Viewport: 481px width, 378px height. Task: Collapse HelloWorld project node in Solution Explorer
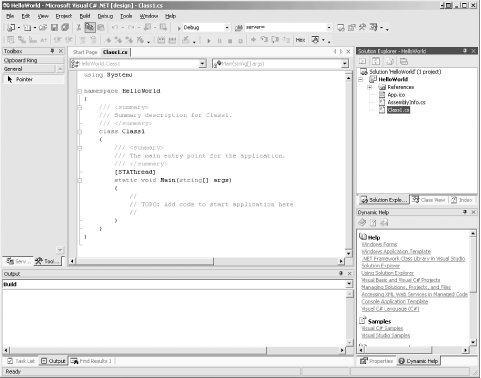(x=361, y=79)
